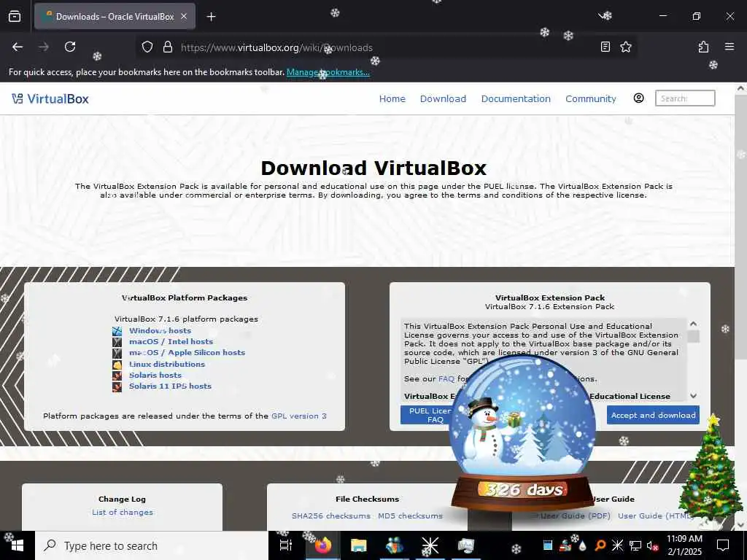This screenshot has width=747, height=560.
Task: Click the VirtualBox logo in site header
Action: click(x=50, y=98)
